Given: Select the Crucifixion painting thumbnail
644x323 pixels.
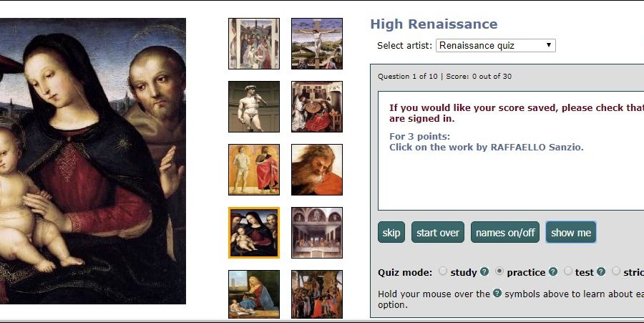Looking at the screenshot, I should pos(317,44).
